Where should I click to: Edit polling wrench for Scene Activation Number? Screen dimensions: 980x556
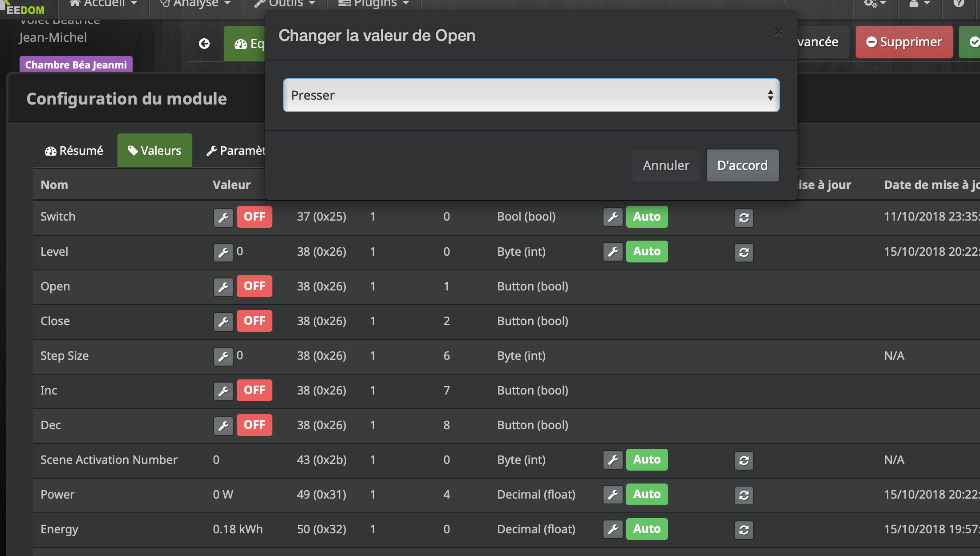tap(613, 460)
